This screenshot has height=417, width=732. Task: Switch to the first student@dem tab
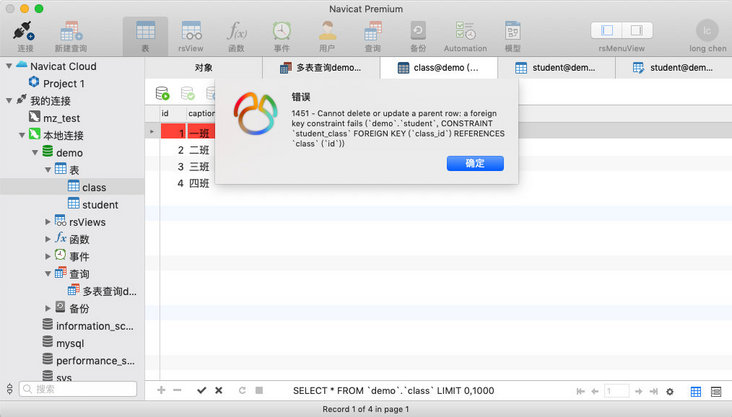click(556, 68)
